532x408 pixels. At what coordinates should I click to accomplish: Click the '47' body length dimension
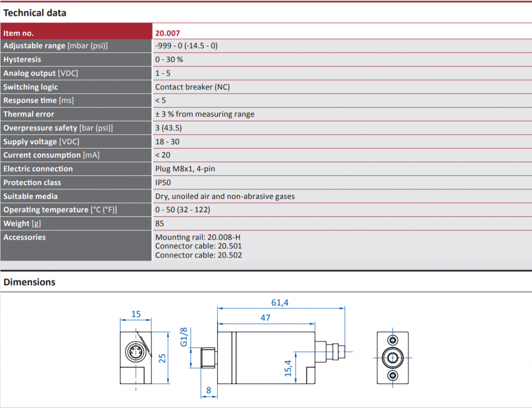265,318
